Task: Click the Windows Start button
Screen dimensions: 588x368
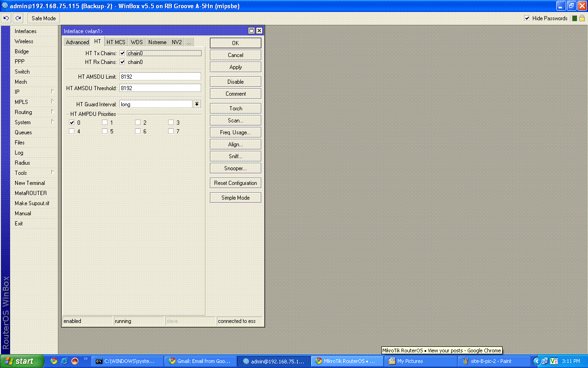Action: tap(22, 361)
